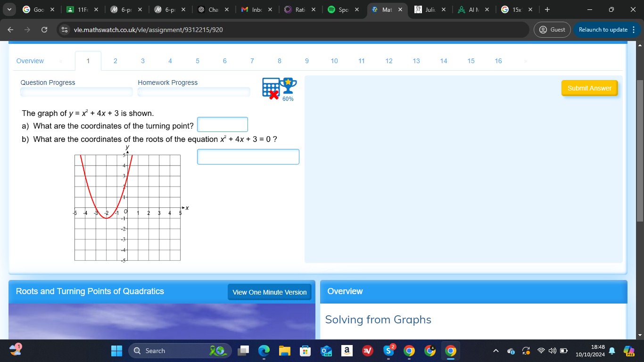Open File Explorer from the taskbar

285,351
